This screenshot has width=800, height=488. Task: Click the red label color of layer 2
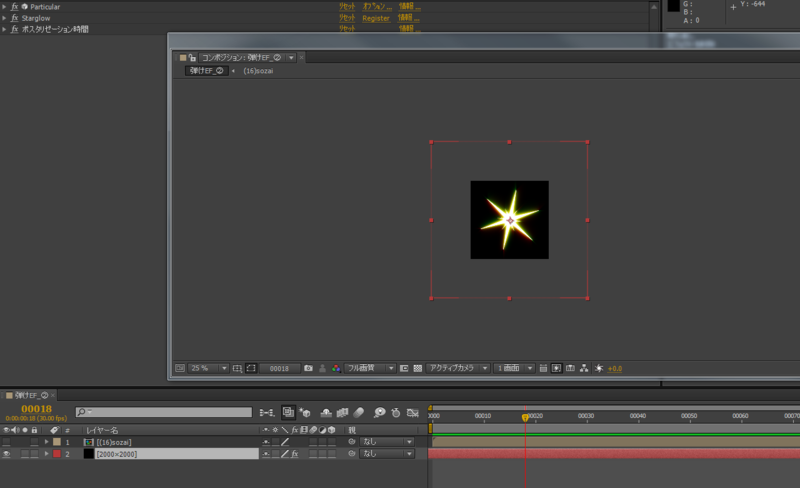pos(57,454)
